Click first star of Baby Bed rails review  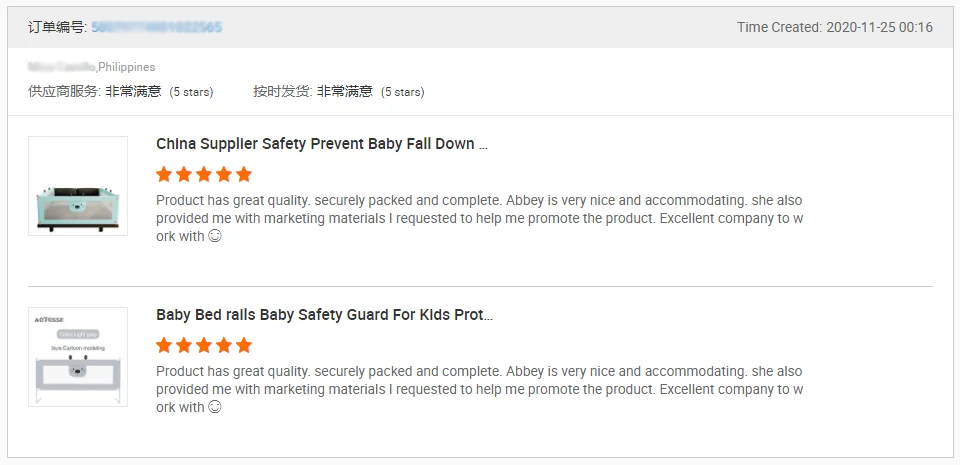click(x=164, y=345)
